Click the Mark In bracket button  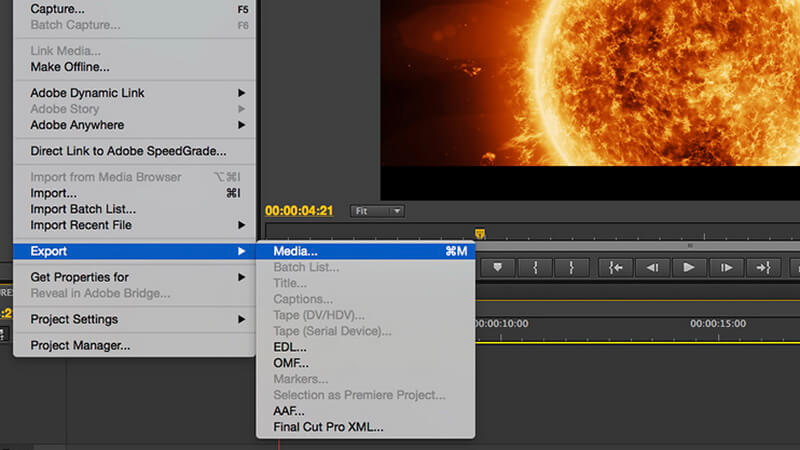[x=535, y=267]
